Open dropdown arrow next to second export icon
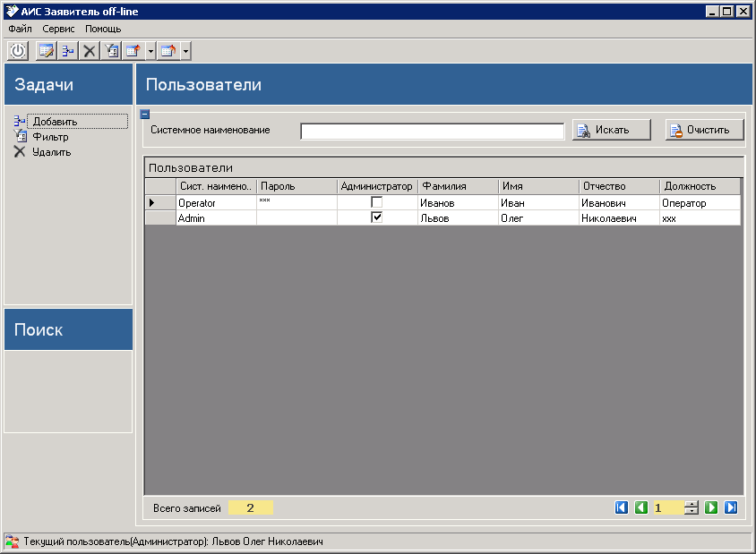 [186, 51]
